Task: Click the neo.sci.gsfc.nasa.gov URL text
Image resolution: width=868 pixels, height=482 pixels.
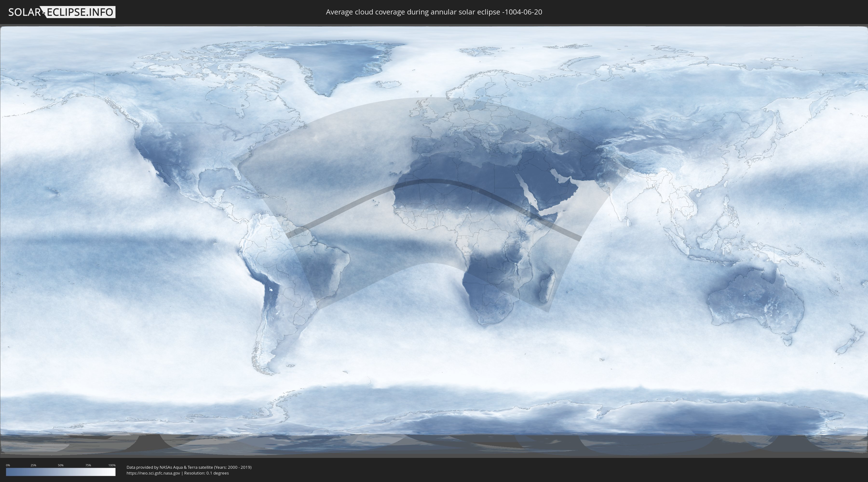Action: (153, 473)
